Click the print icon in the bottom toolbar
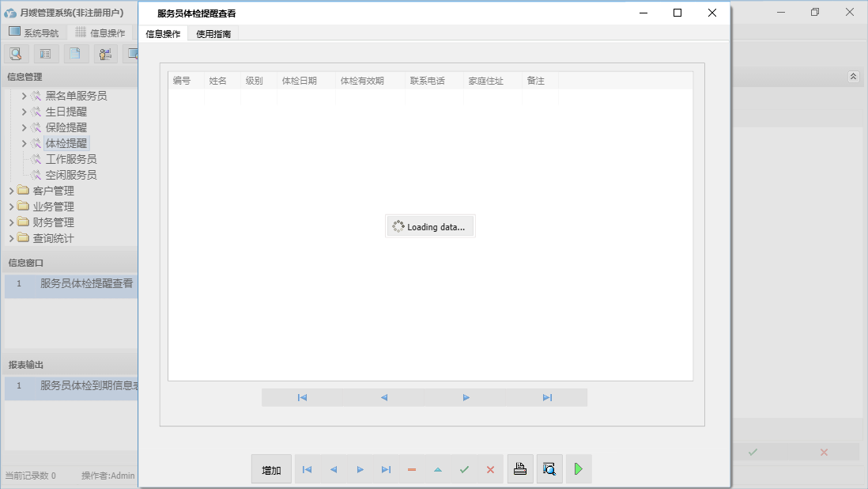This screenshot has height=489, width=868. (520, 469)
